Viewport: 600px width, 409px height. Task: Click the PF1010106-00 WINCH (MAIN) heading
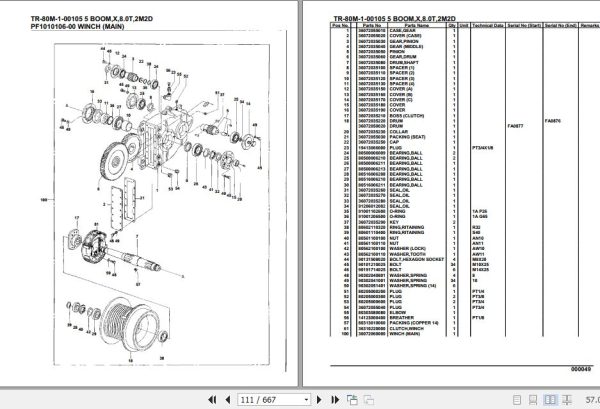click(77, 27)
